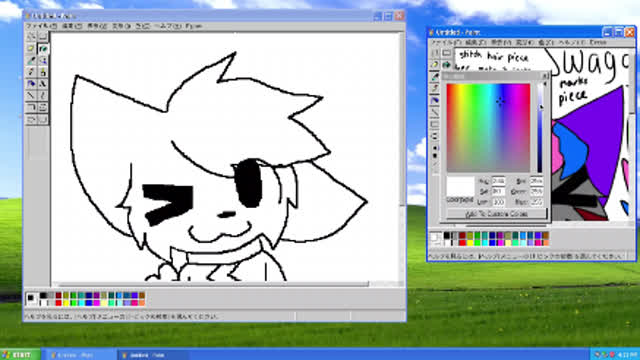Image resolution: width=640 pixels, height=360 pixels.
Task: Select Fill With Color bucket in right Paint
Action: (x=447, y=65)
